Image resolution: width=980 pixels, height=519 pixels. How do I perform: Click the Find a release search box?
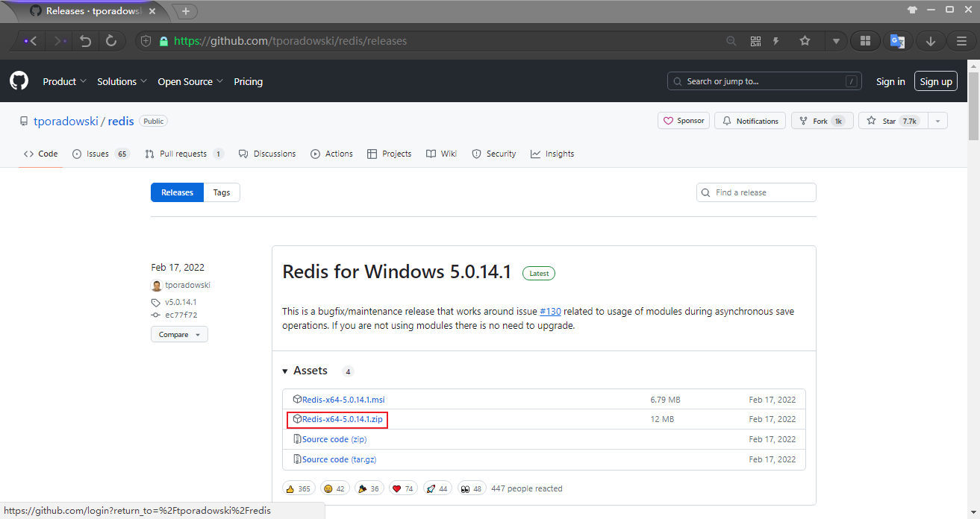[755, 192]
